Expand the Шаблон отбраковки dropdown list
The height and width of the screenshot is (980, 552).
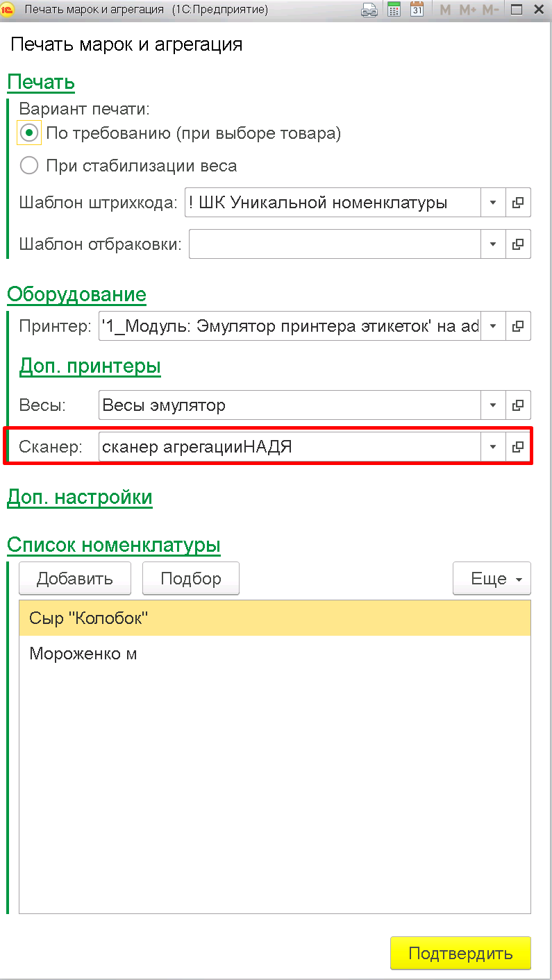click(493, 244)
